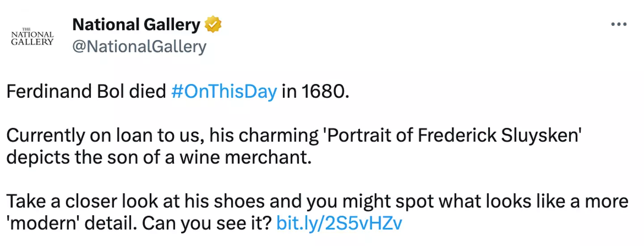Image resolution: width=644 pixels, height=246 pixels.
Task: Click the gold verified badge
Action: [213, 25]
